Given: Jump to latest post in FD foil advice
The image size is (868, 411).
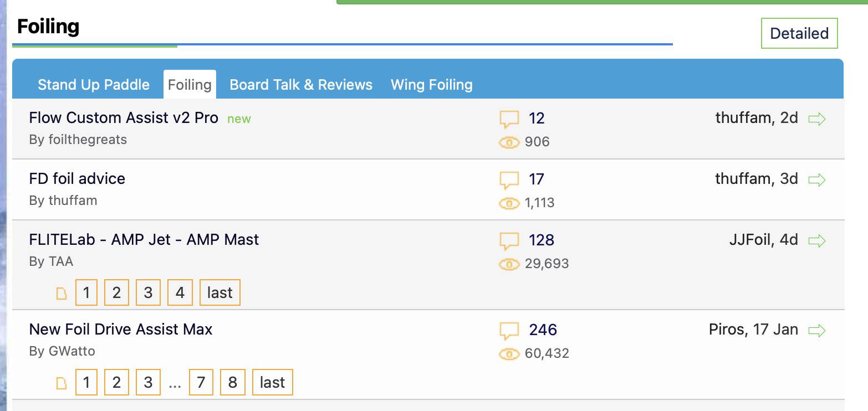Looking at the screenshot, I should (x=817, y=179).
